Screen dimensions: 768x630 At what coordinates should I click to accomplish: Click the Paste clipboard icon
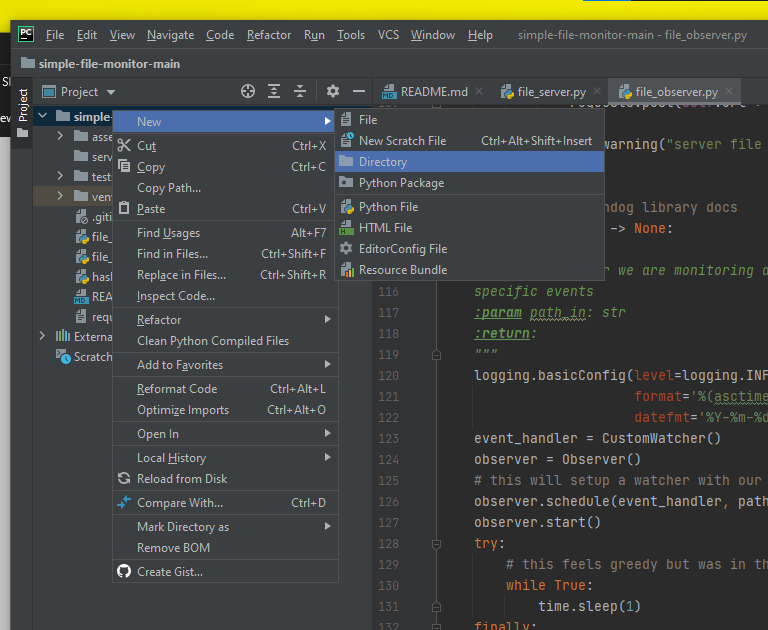click(x=124, y=208)
